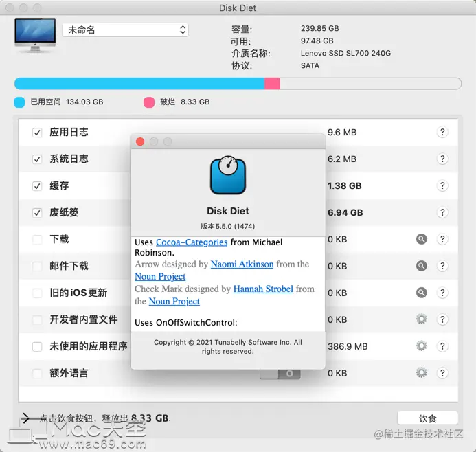Check the 下载 checkbox

coord(37,240)
